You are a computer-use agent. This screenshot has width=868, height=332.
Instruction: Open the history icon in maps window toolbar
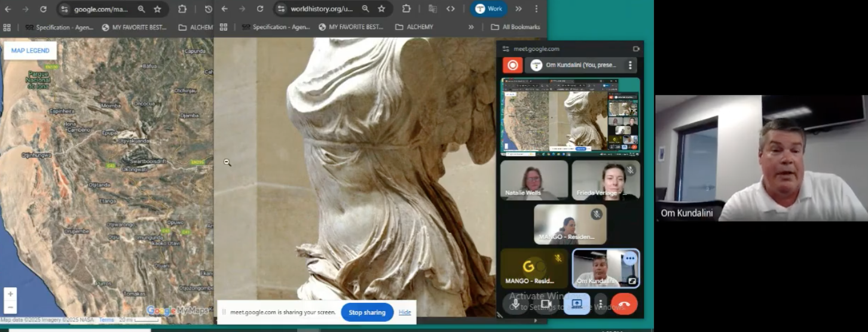208,9
